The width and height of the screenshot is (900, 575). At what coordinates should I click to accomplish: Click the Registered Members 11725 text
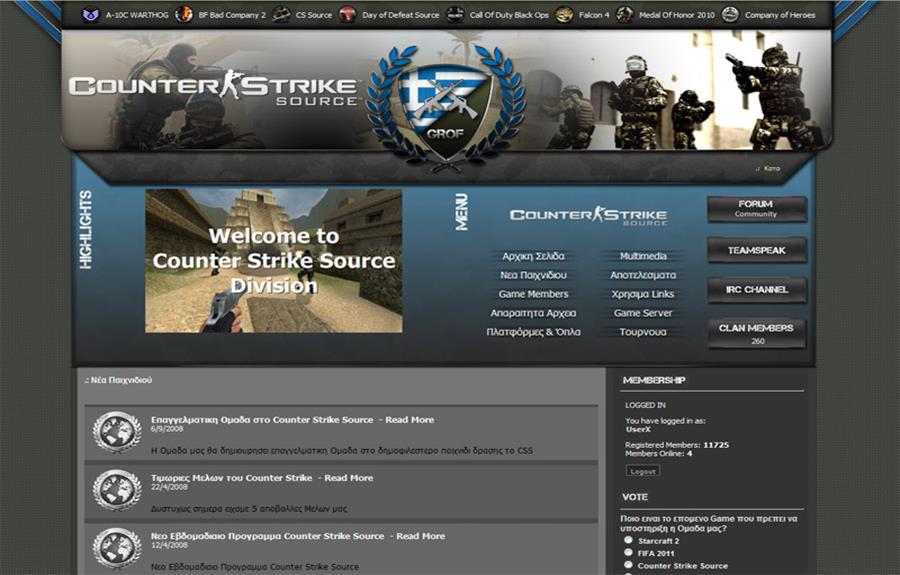pyautogui.click(x=677, y=445)
